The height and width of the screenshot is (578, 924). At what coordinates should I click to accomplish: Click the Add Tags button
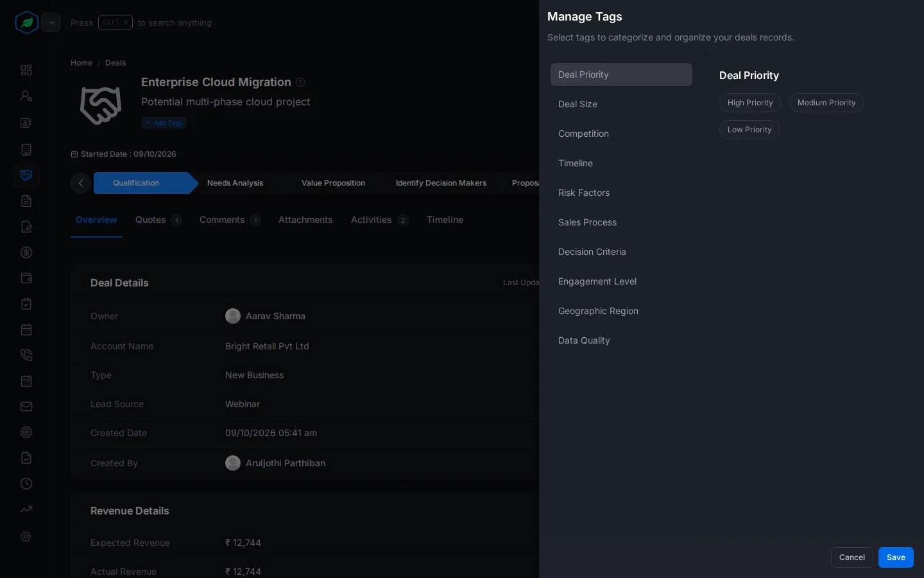(x=164, y=123)
